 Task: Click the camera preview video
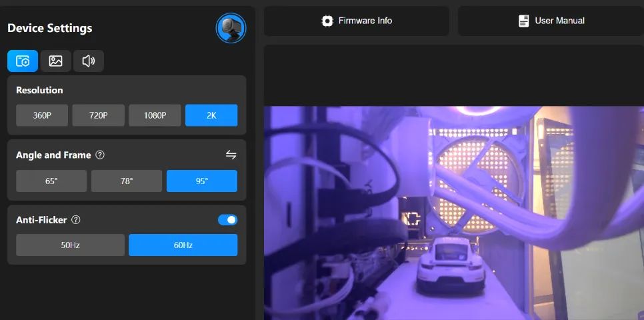tap(454, 213)
